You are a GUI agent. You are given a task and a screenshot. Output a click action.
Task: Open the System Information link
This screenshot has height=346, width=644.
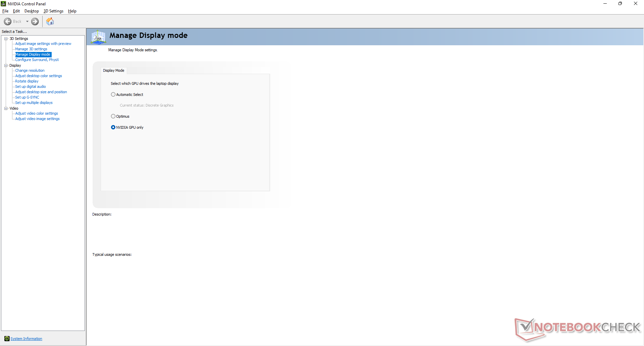26,339
